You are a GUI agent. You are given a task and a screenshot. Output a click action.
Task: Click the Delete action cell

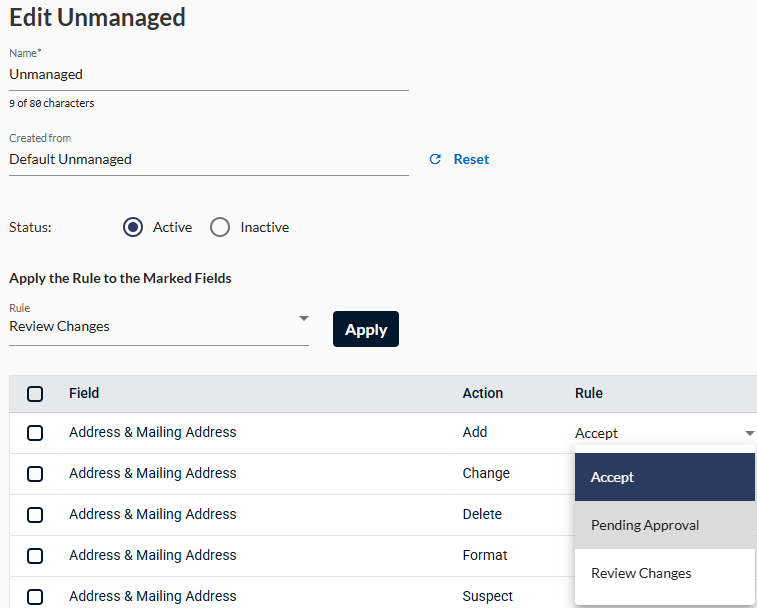482,514
